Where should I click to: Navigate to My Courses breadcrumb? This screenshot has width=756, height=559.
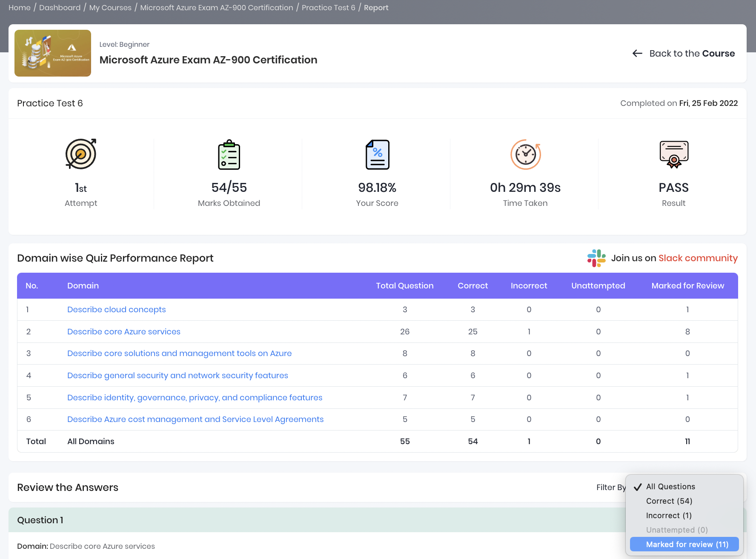[x=110, y=8]
